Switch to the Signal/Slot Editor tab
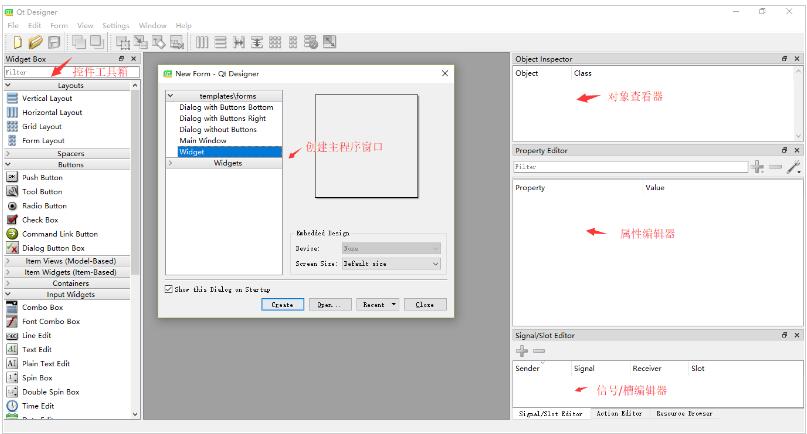The image size is (807, 434). [x=550, y=413]
